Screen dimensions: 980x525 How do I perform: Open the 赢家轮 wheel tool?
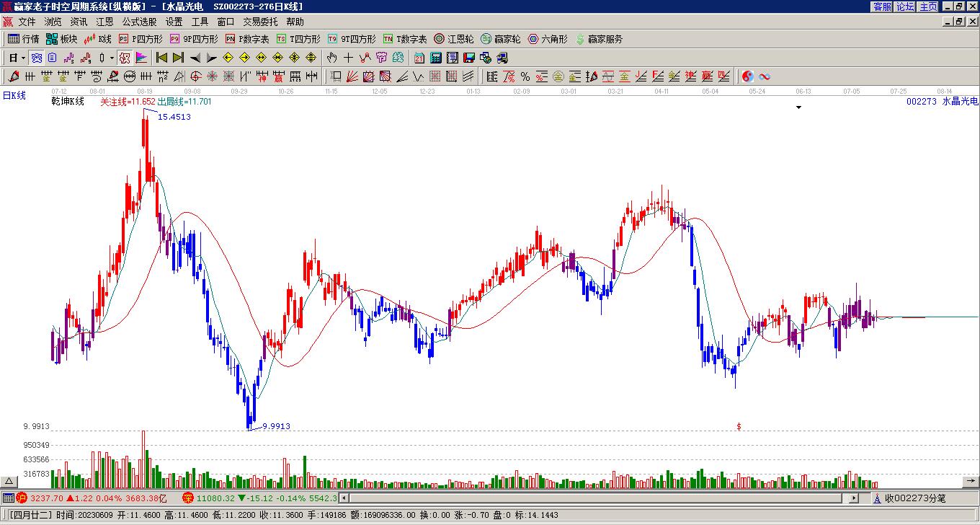[501, 39]
